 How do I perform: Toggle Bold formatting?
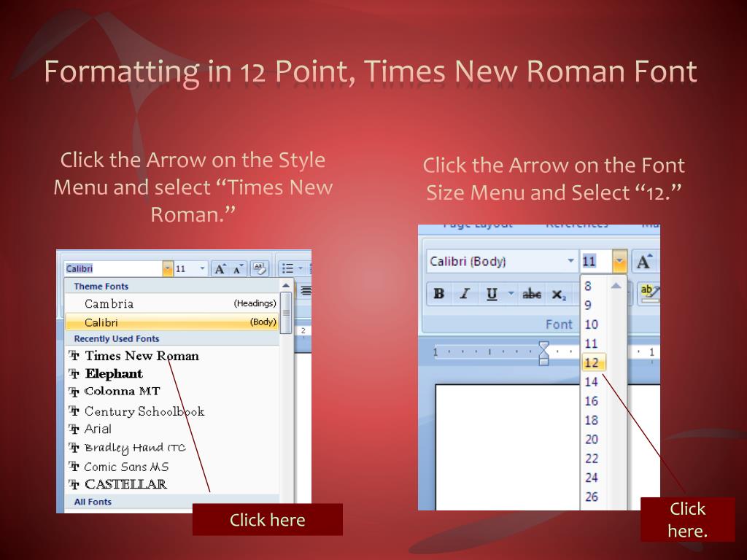pyautogui.click(x=438, y=294)
